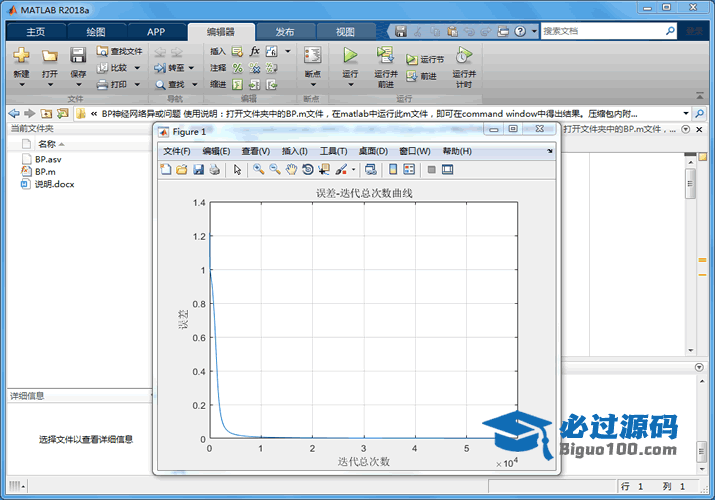
Task: Open the dropdown arrow under 打开
Action: (50, 85)
